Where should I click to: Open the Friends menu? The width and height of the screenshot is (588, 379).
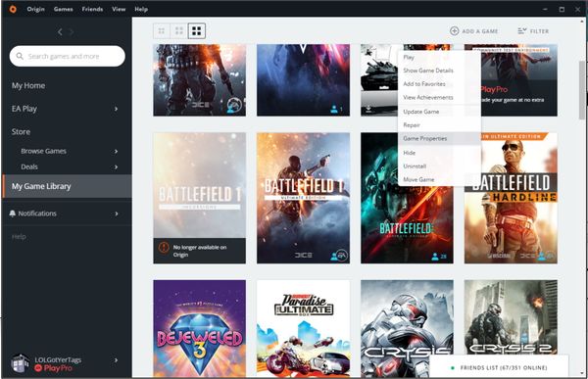point(92,9)
